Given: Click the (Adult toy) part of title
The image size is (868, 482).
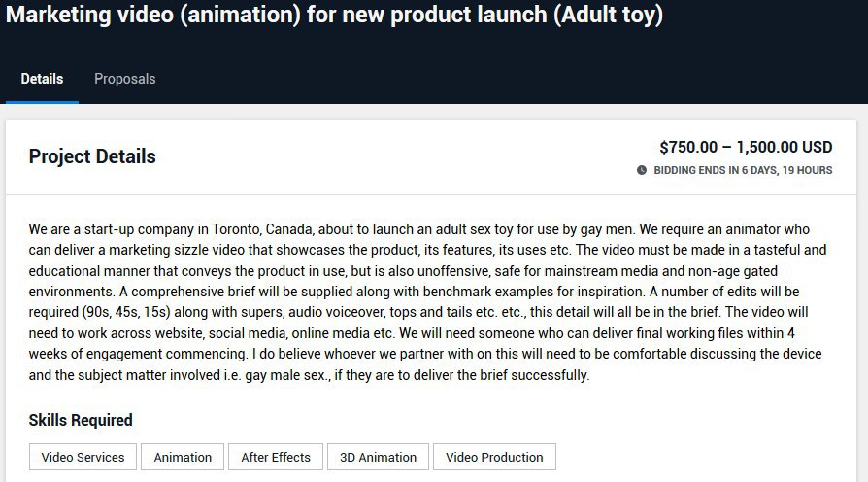Looking at the screenshot, I should (x=609, y=15).
